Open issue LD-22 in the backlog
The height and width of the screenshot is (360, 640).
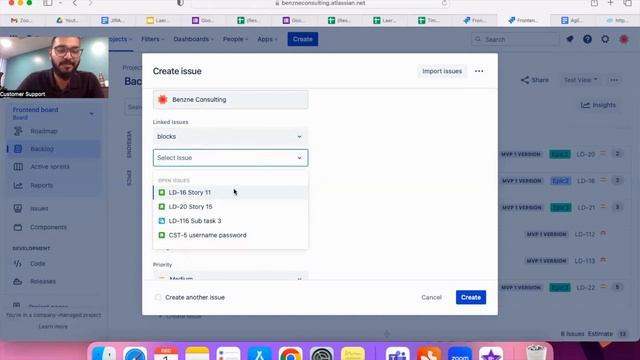[586, 287]
